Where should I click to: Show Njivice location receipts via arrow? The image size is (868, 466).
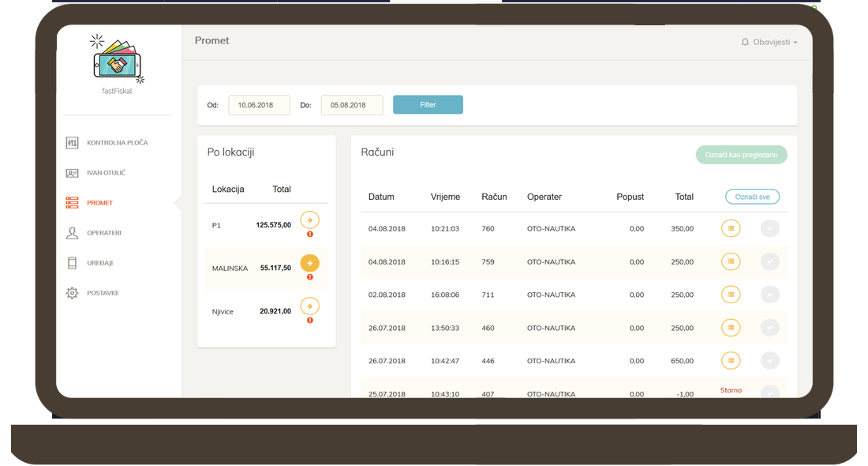[x=310, y=306]
